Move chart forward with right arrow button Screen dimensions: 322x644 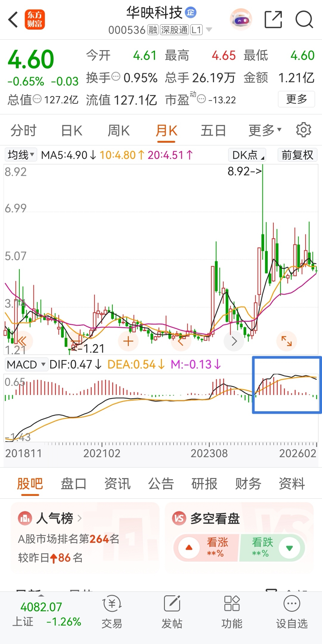pos(234,341)
